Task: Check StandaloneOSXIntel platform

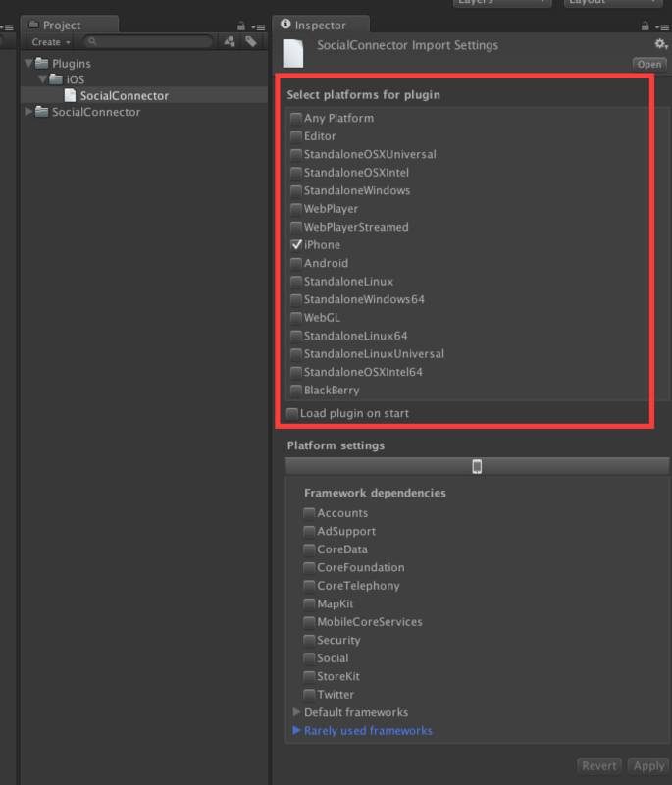Action: point(295,173)
